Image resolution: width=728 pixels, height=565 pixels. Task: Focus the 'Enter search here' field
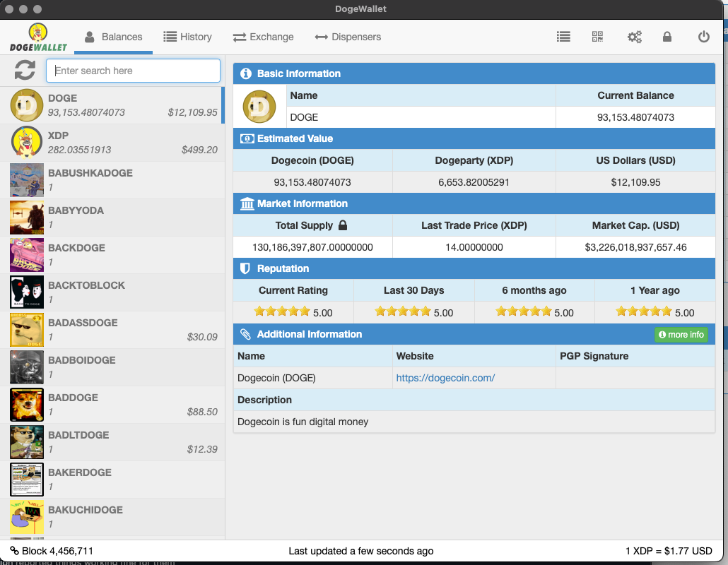[133, 71]
